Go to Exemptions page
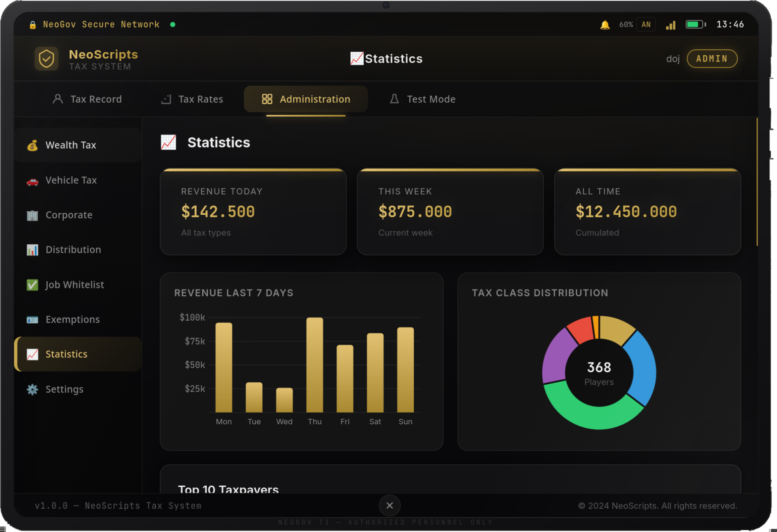Image resolution: width=777 pixels, height=532 pixels. (78, 319)
